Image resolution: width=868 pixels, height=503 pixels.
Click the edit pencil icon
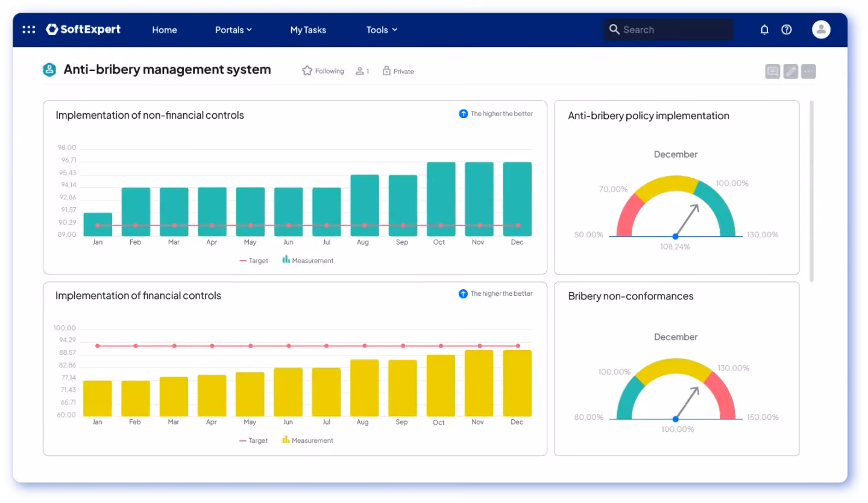(791, 72)
